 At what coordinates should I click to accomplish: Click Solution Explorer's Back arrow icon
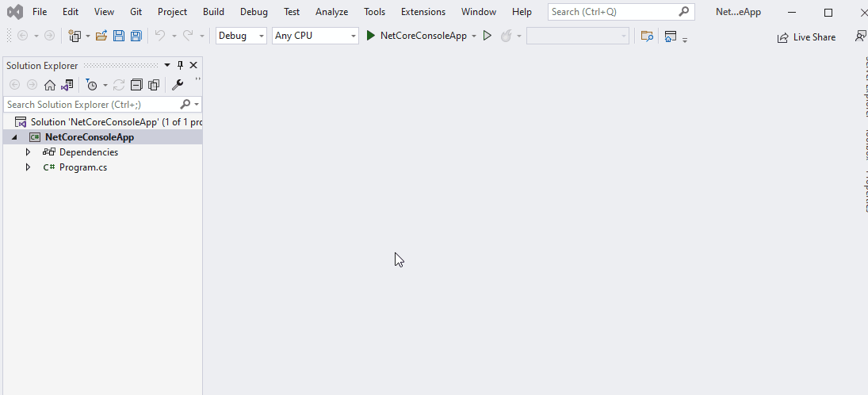point(15,85)
